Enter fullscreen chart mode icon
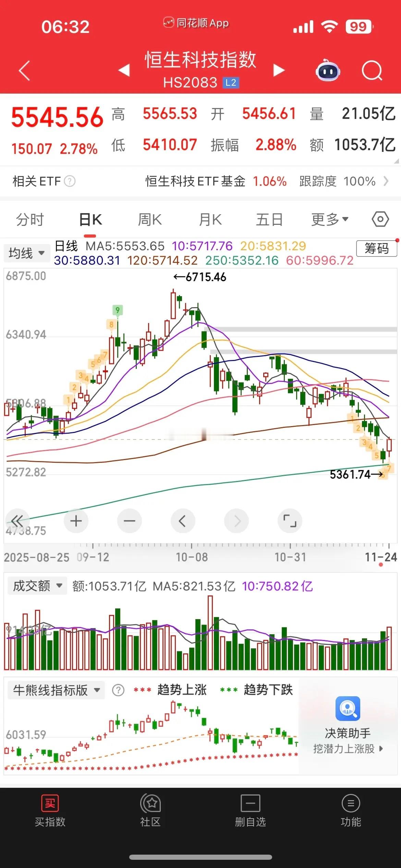The width and height of the screenshot is (401, 868). coord(290,521)
